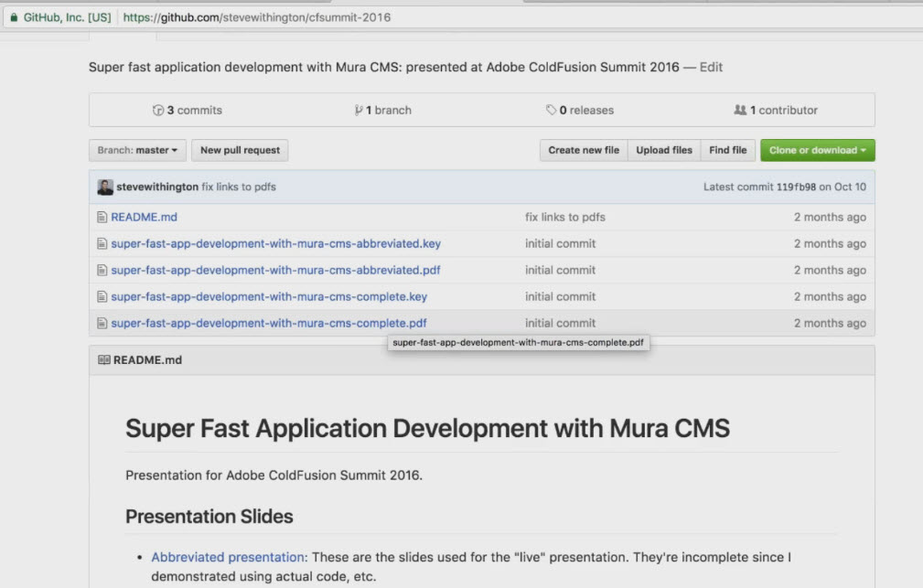
Task: Open super-fast-app-development-with-mura-cms-abbreviated.pdf file
Action: pos(275,270)
